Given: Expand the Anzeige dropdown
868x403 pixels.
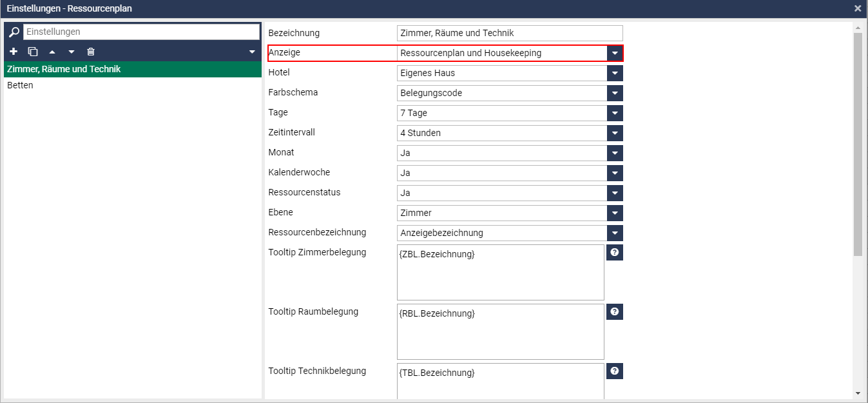Looking at the screenshot, I should (x=615, y=53).
